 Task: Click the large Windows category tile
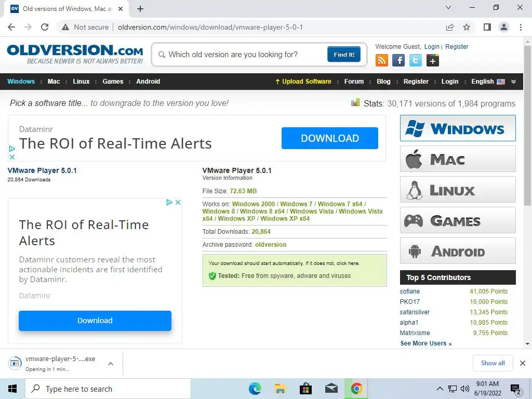pos(458,128)
